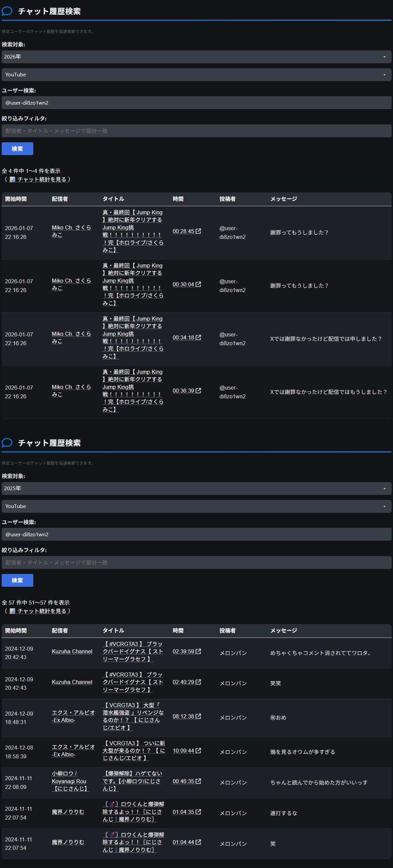This screenshot has height=868, width=393.
Task: Click the first 絞り込みフィルタ input field
Action: pos(196,131)
